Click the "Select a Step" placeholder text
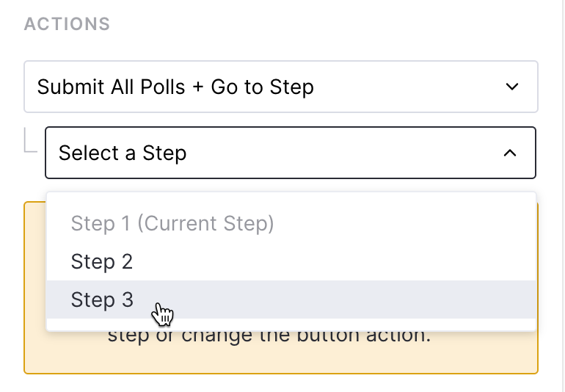 [123, 153]
